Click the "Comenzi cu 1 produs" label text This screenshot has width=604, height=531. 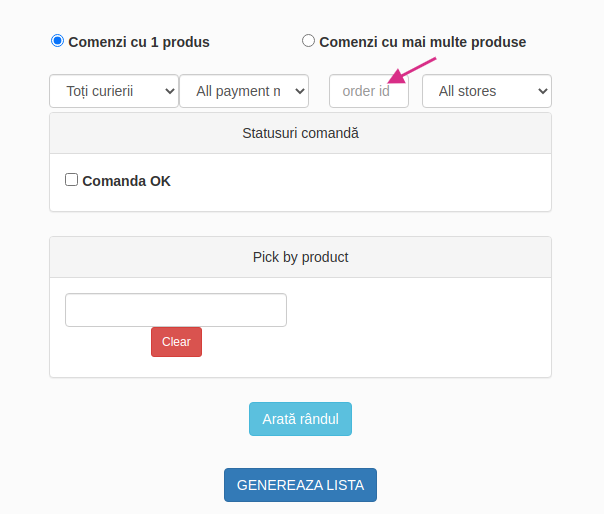tap(139, 42)
